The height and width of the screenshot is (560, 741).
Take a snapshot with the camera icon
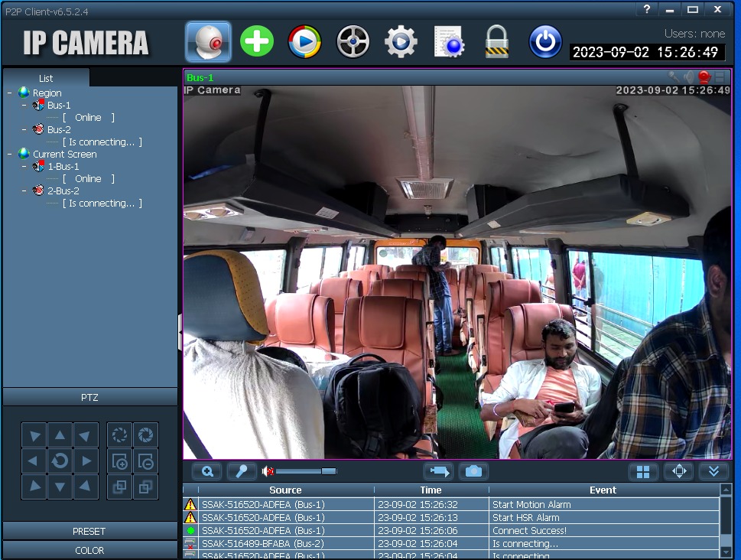tap(473, 471)
